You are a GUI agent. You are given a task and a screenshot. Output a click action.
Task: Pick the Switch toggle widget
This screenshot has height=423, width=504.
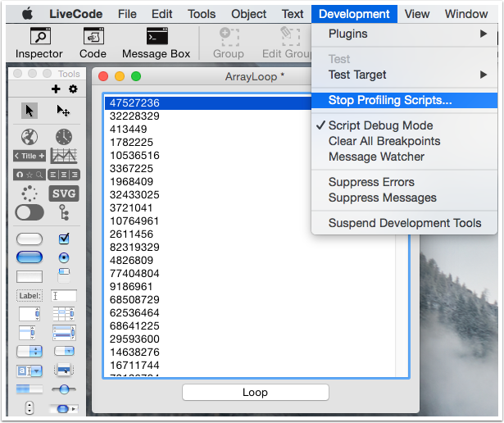point(30,212)
